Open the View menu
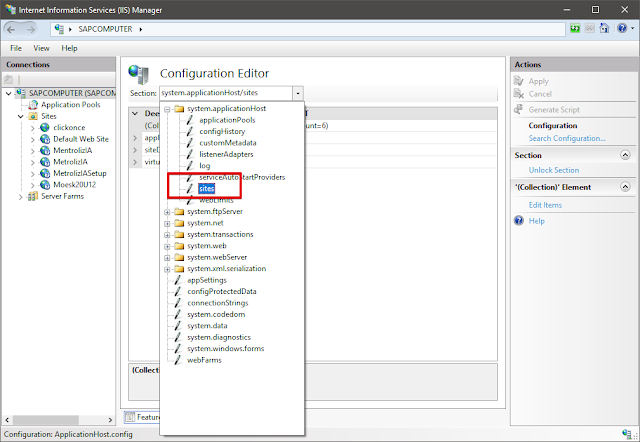The height and width of the screenshot is (442, 640). coord(41,48)
